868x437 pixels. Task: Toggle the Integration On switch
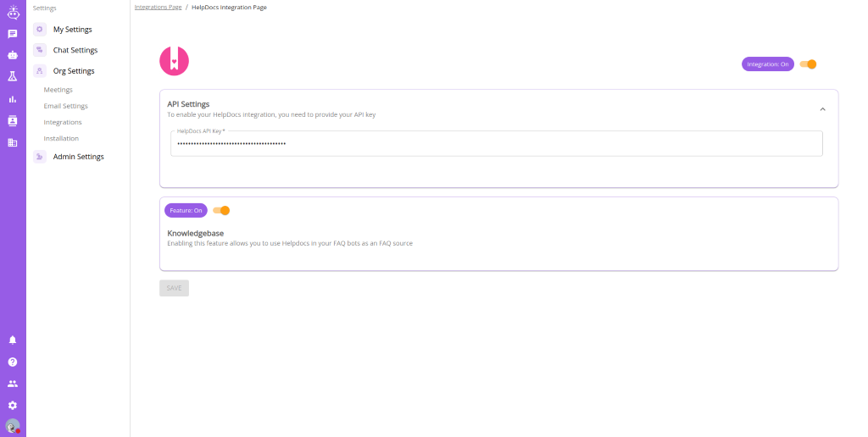pos(808,64)
